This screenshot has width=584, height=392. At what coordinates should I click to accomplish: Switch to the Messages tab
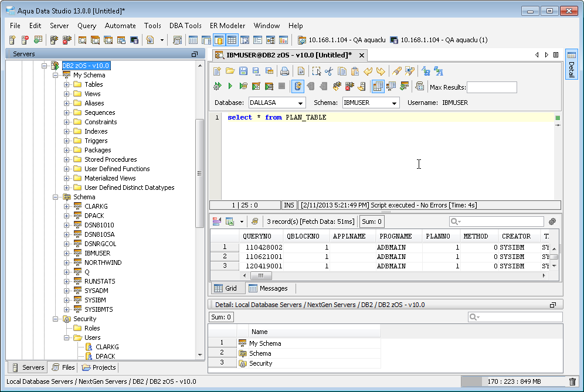pyautogui.click(x=269, y=288)
